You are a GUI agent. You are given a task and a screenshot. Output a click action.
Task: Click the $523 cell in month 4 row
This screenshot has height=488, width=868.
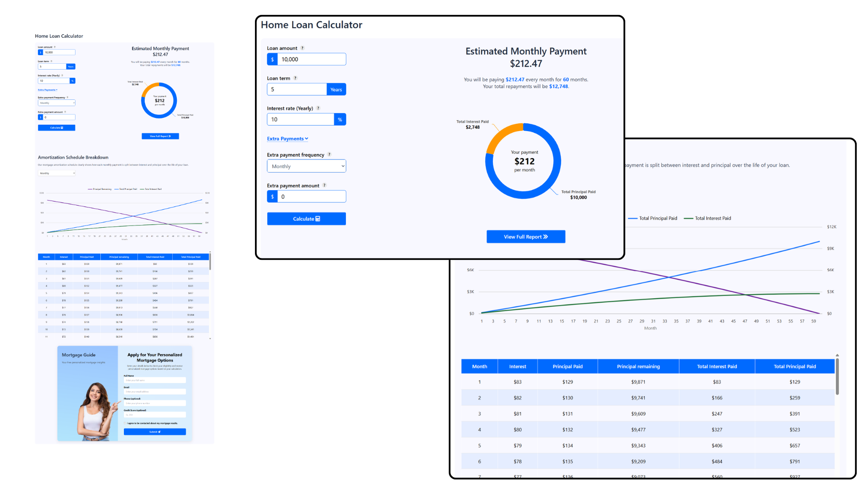coord(795,430)
